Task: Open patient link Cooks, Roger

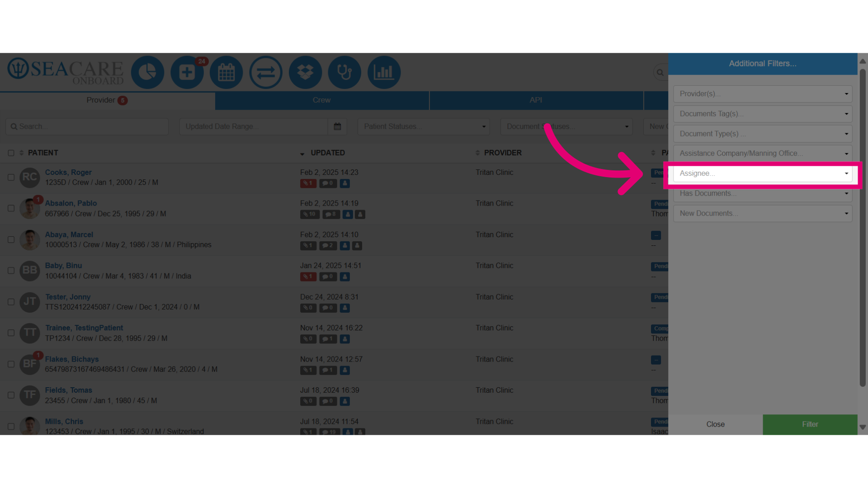Action: coord(68,172)
